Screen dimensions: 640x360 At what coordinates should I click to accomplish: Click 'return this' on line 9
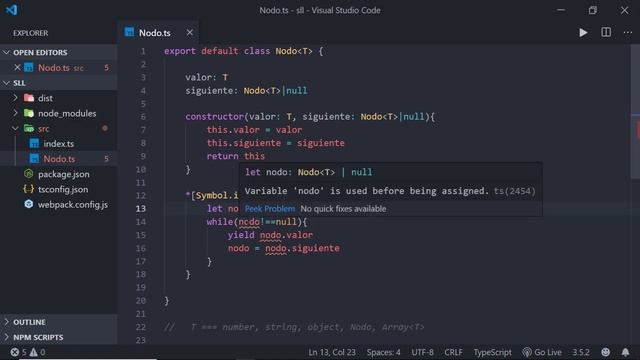click(x=236, y=156)
